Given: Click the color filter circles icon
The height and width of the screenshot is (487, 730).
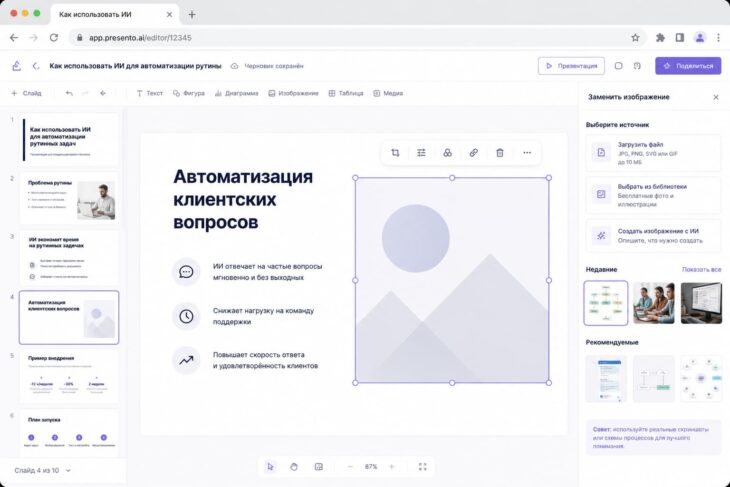Looking at the screenshot, I should 447,153.
